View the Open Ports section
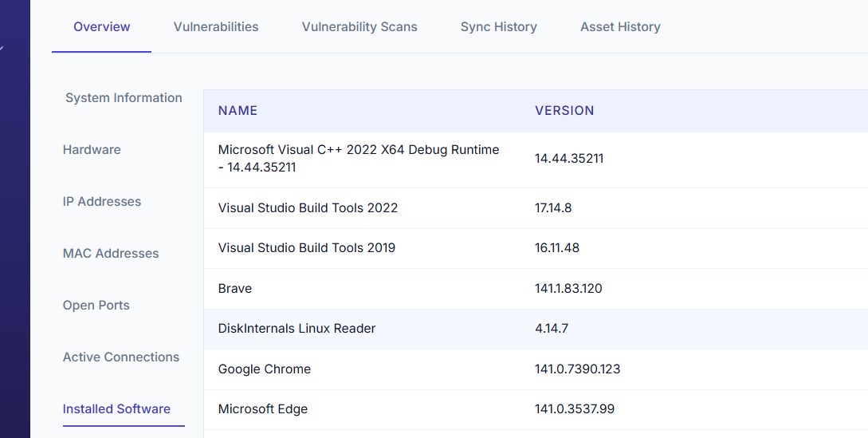Image resolution: width=868 pixels, height=438 pixels. [96, 306]
